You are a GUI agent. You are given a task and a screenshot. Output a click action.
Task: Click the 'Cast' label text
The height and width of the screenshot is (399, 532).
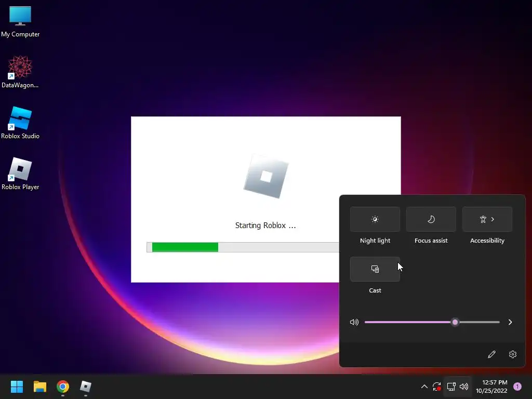tap(375, 290)
